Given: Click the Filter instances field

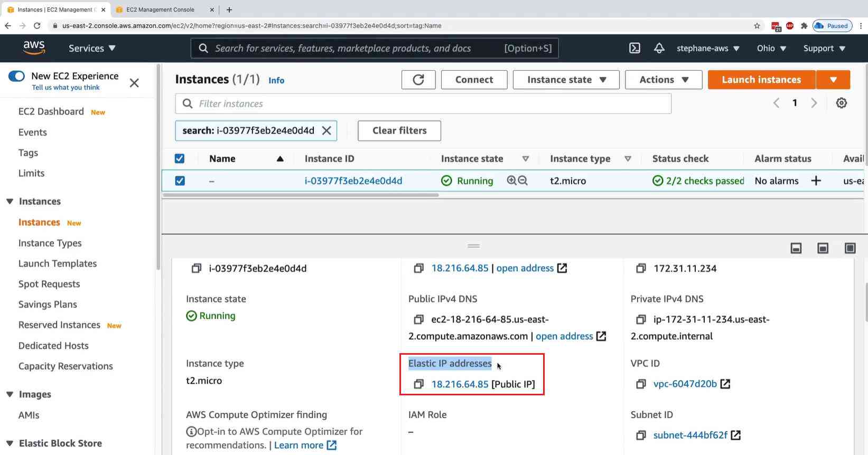Looking at the screenshot, I should [x=423, y=103].
